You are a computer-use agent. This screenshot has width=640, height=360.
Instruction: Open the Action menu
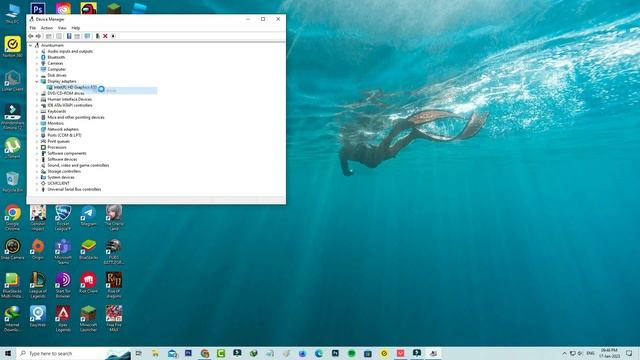(x=47, y=28)
